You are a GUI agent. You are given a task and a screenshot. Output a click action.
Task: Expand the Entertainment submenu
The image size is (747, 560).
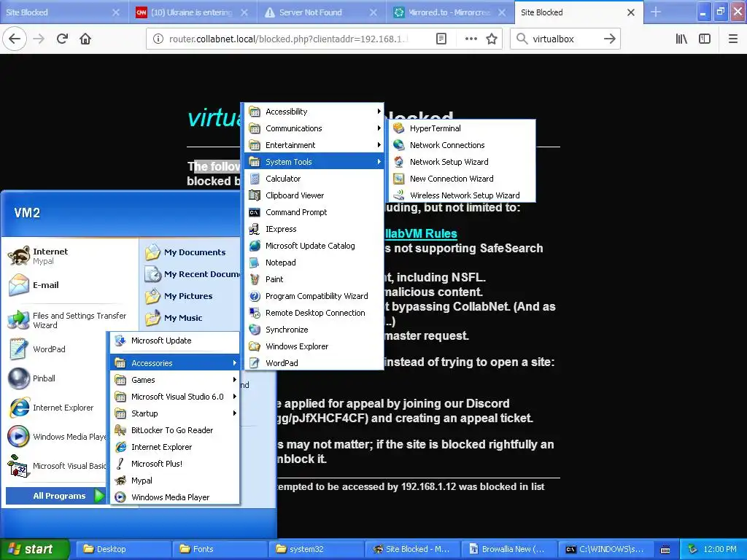[x=314, y=145]
